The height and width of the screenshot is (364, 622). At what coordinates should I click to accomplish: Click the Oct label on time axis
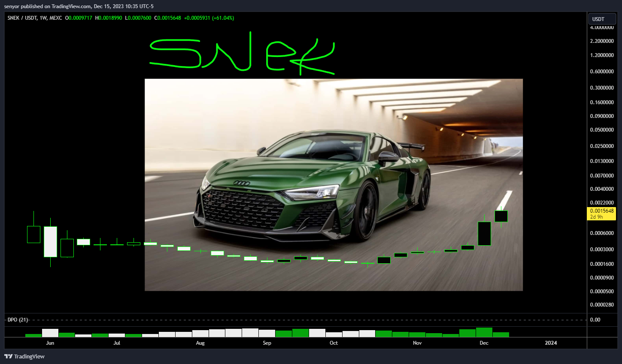[x=334, y=343]
